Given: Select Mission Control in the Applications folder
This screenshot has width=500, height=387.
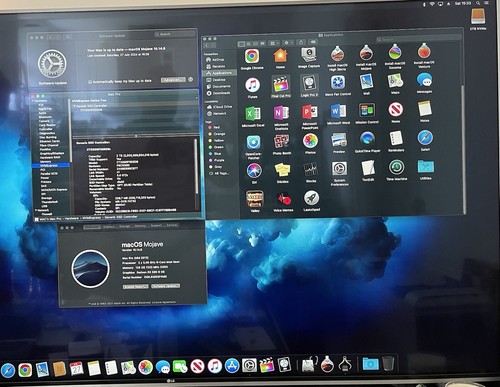Looking at the screenshot, I should (x=367, y=110).
